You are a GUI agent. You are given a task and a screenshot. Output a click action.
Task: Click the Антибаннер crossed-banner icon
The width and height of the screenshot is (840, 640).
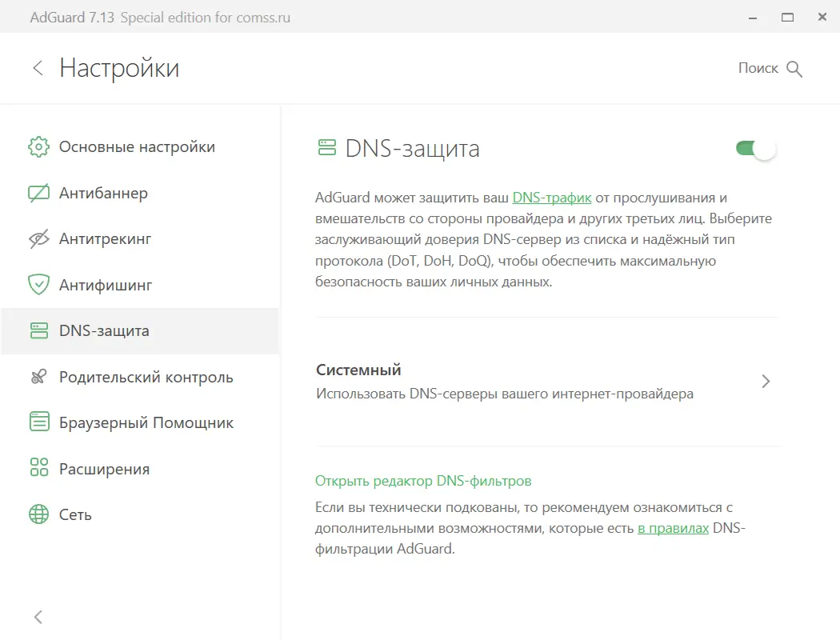38,193
